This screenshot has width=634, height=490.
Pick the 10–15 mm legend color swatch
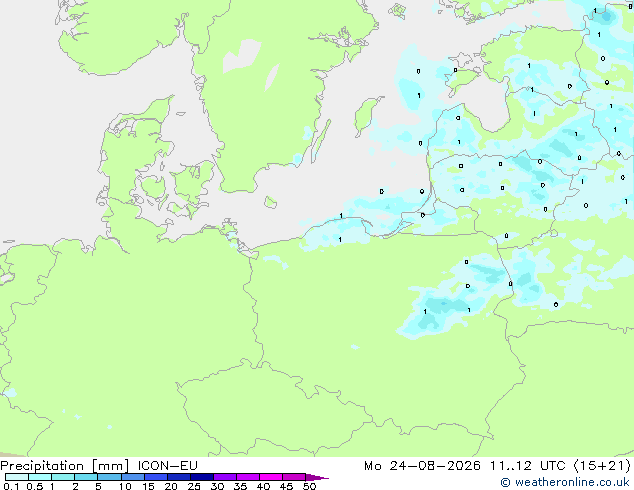[132, 477]
